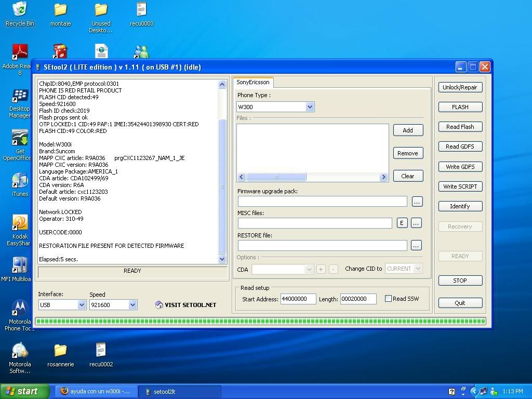Click the RESTORE file text field
The height and width of the screenshot is (399, 532).
pyautogui.click(x=322, y=245)
